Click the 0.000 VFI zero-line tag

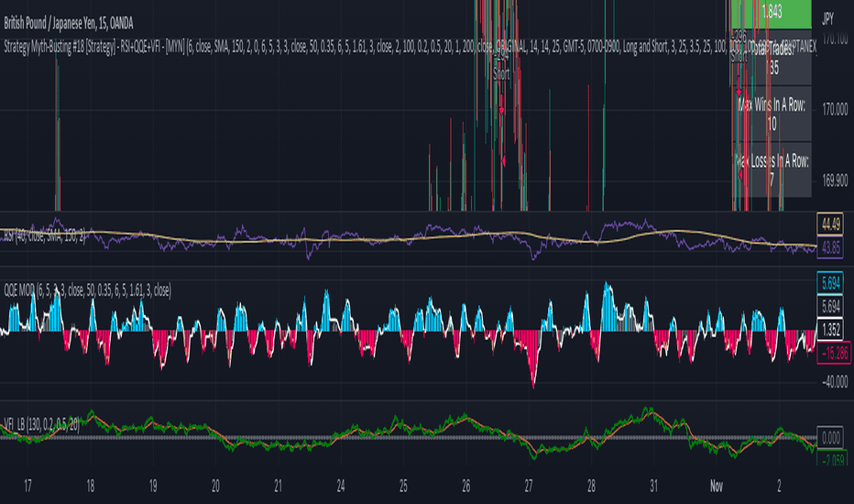pos(830,437)
